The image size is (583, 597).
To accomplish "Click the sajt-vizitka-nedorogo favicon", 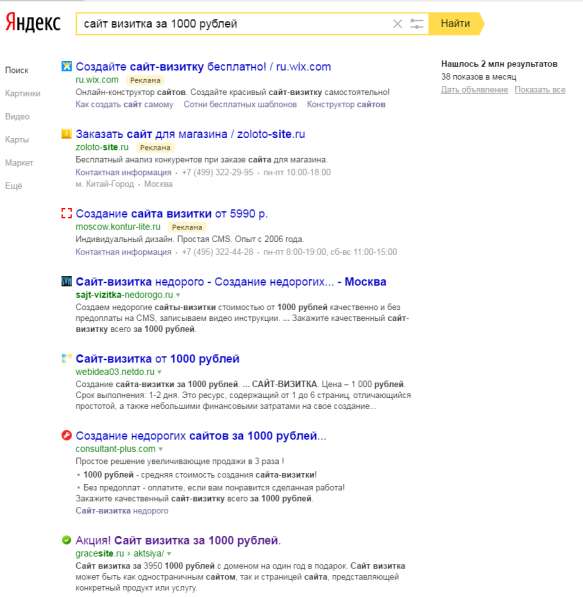I will click(x=66, y=281).
